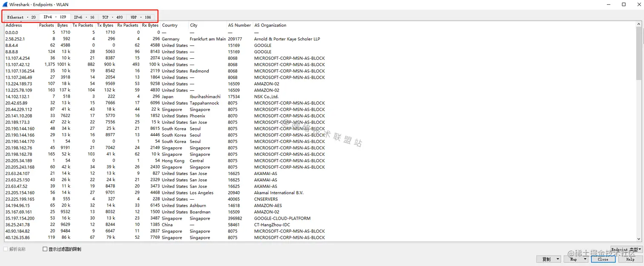
Task: Select address 13.107.136.254
Action: [20, 71]
